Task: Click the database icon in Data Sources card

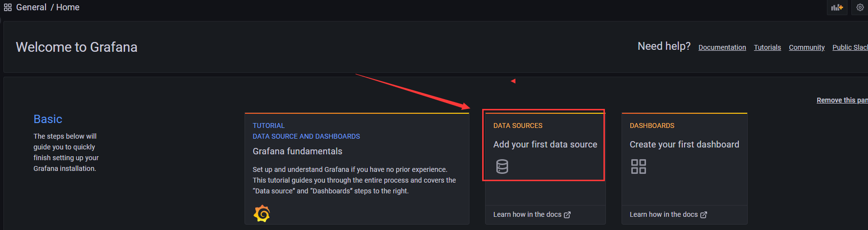Action: (502, 167)
